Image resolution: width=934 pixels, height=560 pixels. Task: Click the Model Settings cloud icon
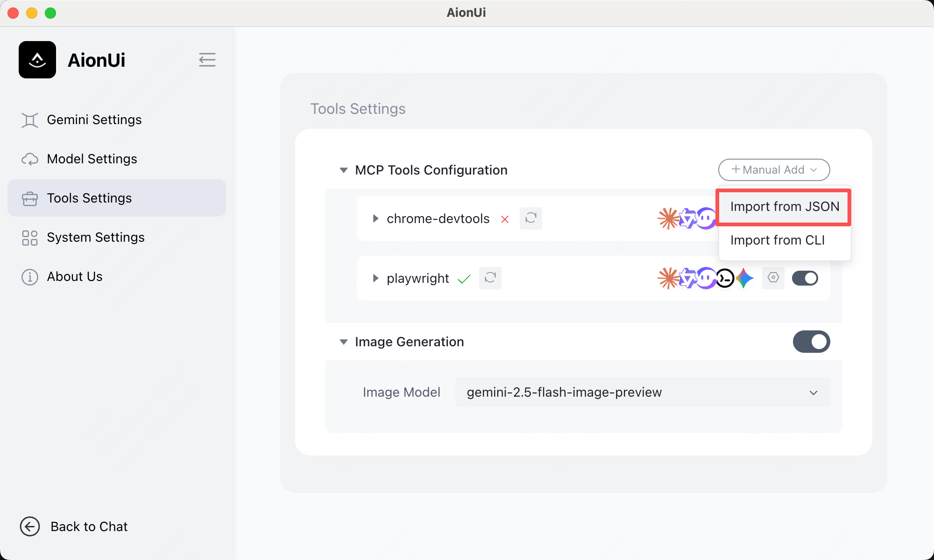(x=30, y=159)
